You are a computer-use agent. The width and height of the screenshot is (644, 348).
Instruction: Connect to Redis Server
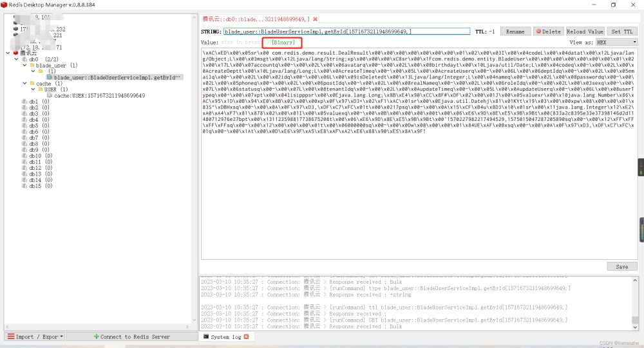[131, 336]
